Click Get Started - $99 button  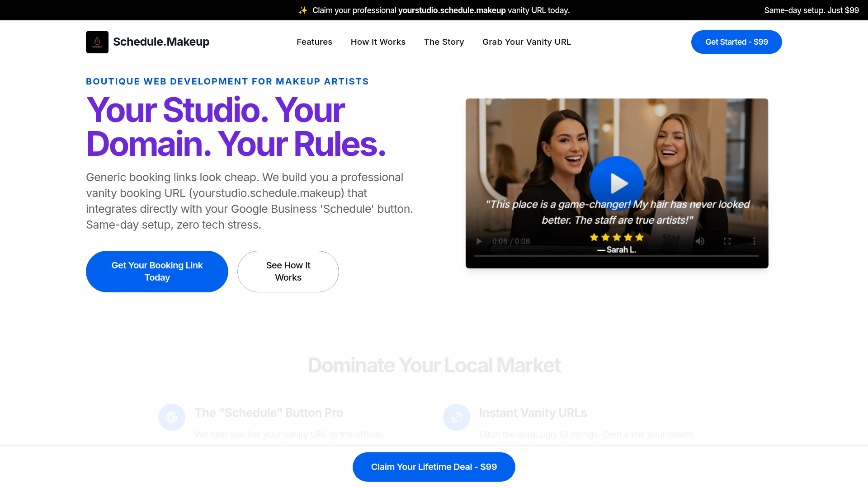736,42
